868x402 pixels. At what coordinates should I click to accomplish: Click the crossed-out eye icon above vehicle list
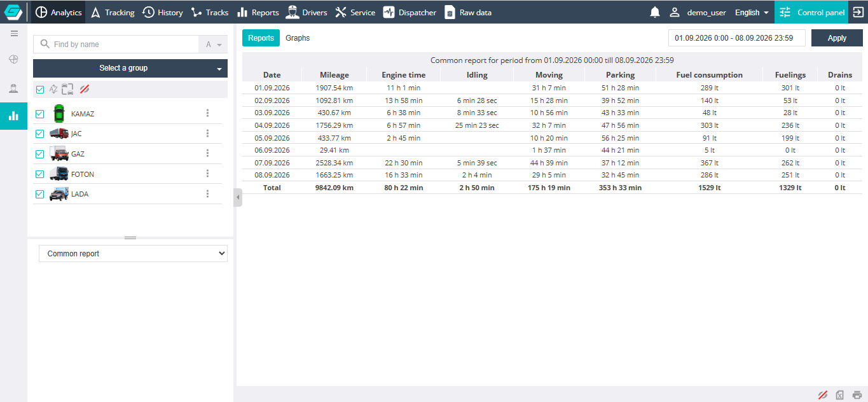pyautogui.click(x=84, y=90)
